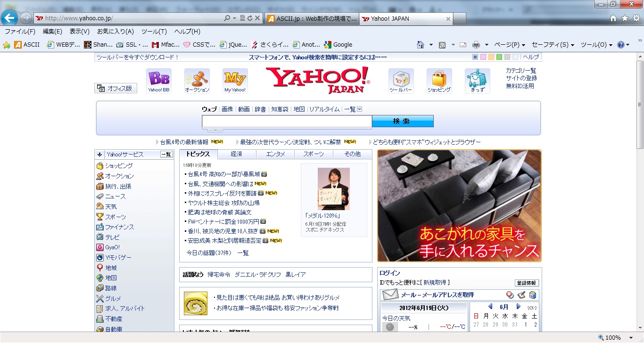Switch to the その他 news tab
This screenshot has height=343, width=644.
tap(352, 154)
